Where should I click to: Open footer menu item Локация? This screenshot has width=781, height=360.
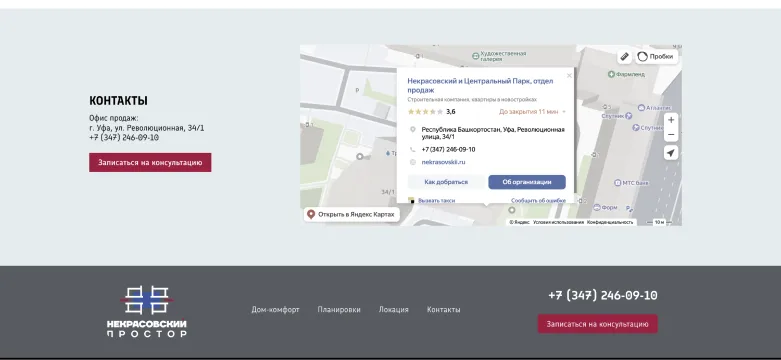pos(393,310)
